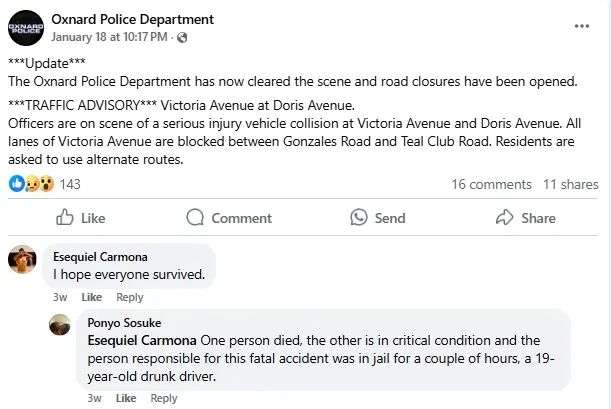Open the post options three-dots menu
Screen dimensions: 611x409
581,24
